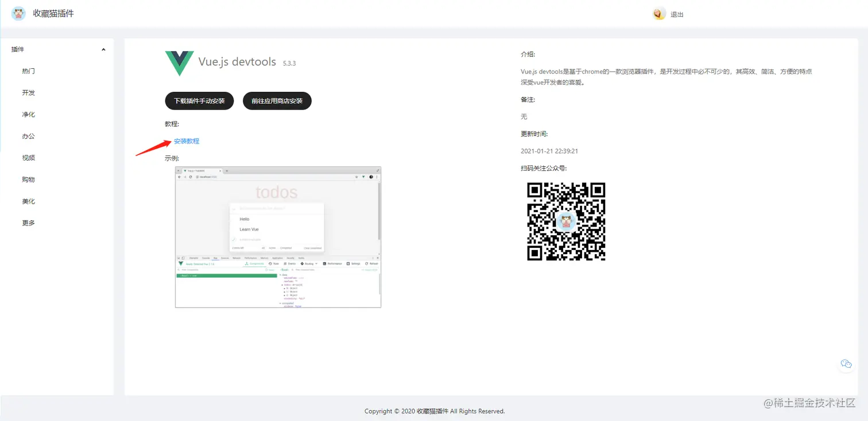The height and width of the screenshot is (421, 868).
Task: Open the floating WeChat chat icon
Action: 846,364
